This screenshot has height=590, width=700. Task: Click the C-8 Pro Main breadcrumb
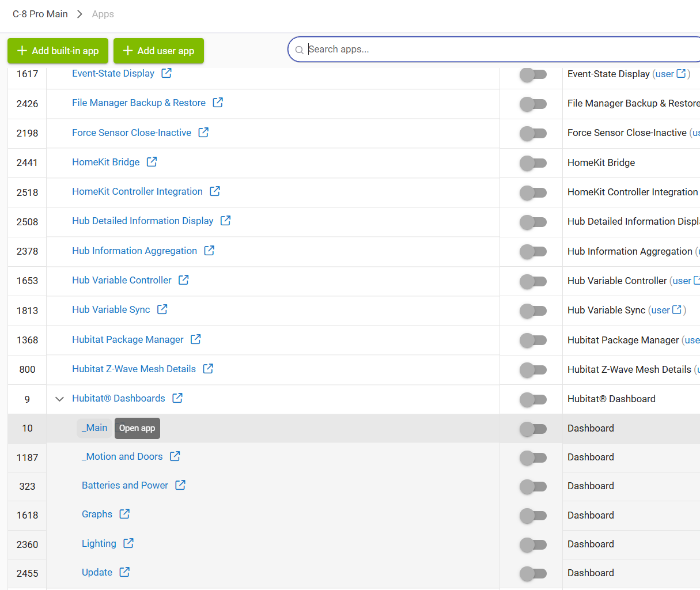[40, 14]
